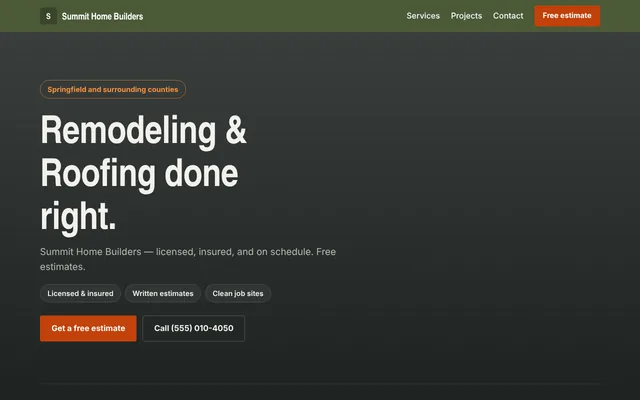
Task: Click the header Free estimate button
Action: pos(567,16)
